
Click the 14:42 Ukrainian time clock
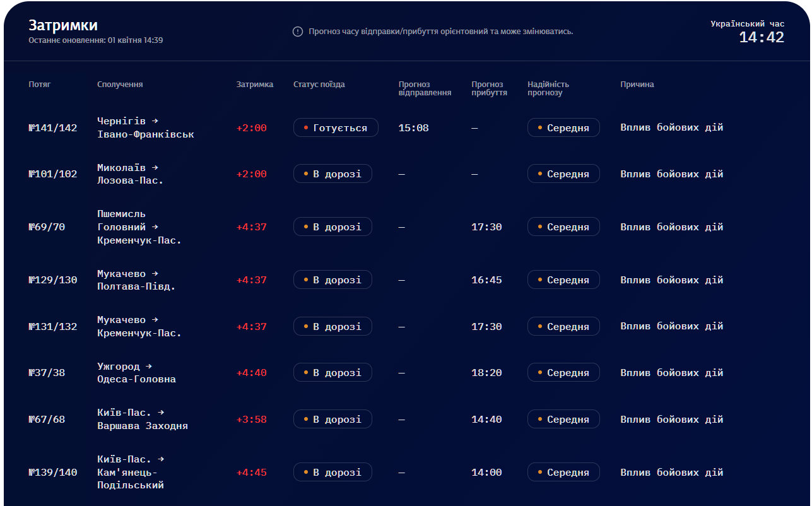(x=762, y=37)
